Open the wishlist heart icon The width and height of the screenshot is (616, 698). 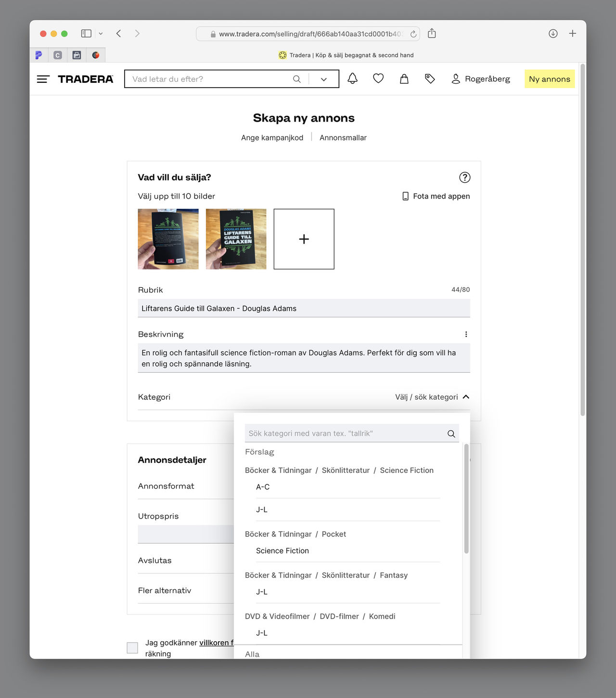(378, 78)
